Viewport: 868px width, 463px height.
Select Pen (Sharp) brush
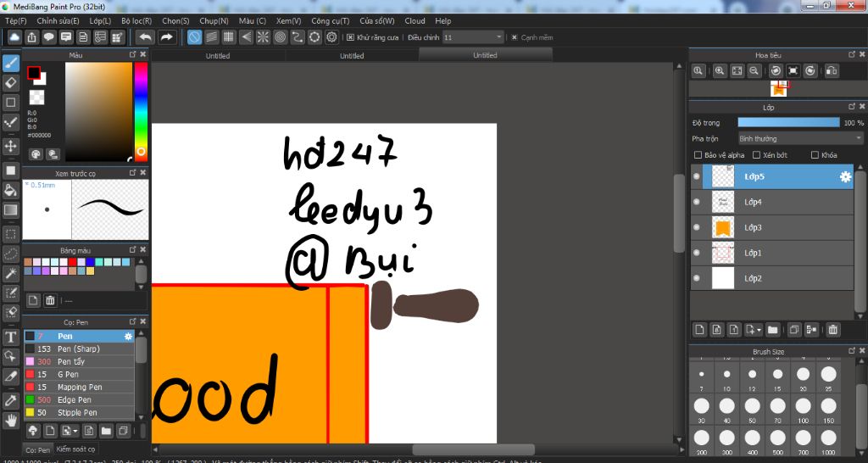click(79, 349)
